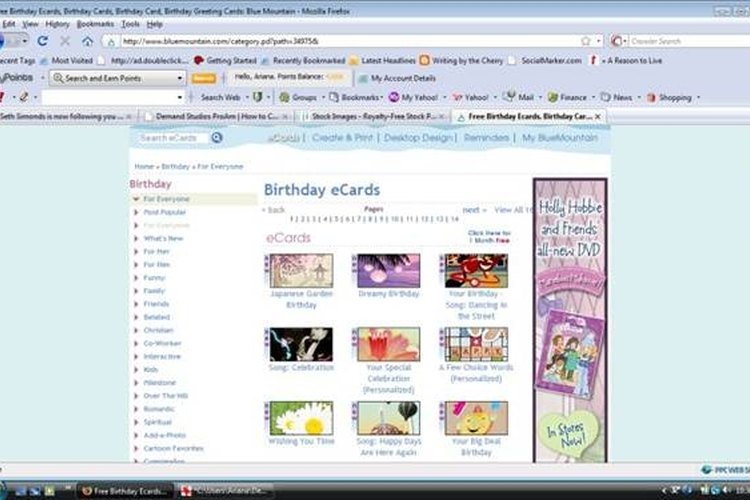Click the Reload page button
This screenshot has height=500, width=750.
(x=43, y=41)
